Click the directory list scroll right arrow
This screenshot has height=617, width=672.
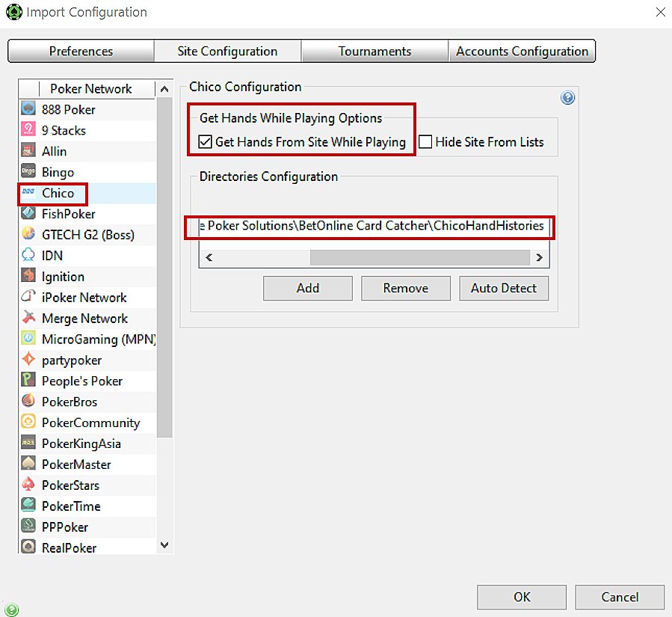click(540, 257)
